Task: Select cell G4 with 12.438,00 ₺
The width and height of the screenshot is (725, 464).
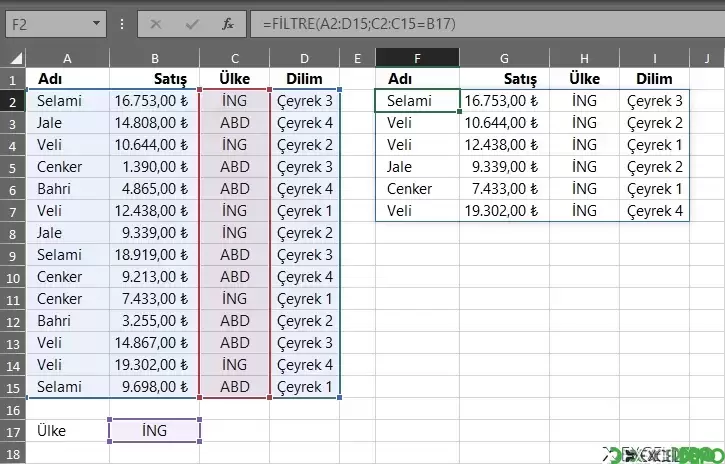Action: coord(504,145)
